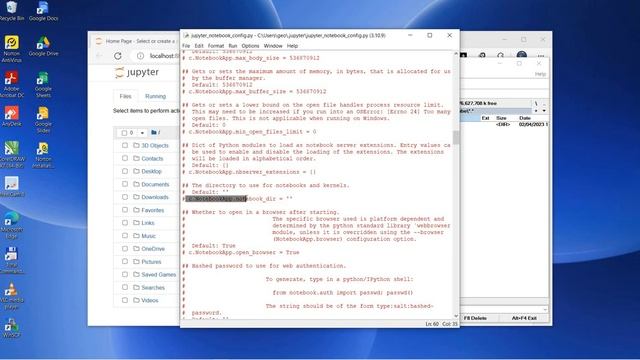Open the Pictures folder link

point(151,262)
